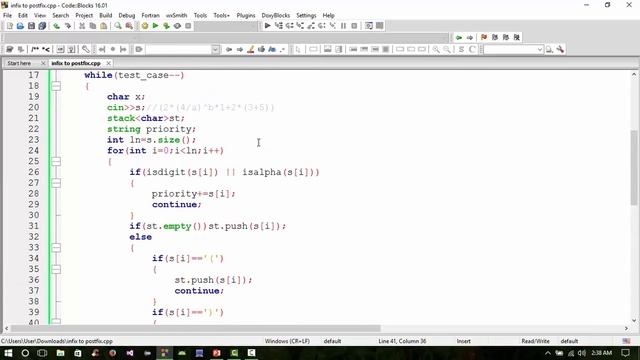Collapse the code fold at line 25
The image size is (640, 360).
coord(56,161)
